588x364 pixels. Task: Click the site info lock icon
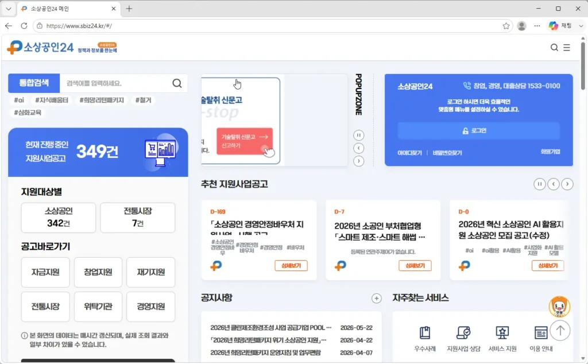click(40, 26)
